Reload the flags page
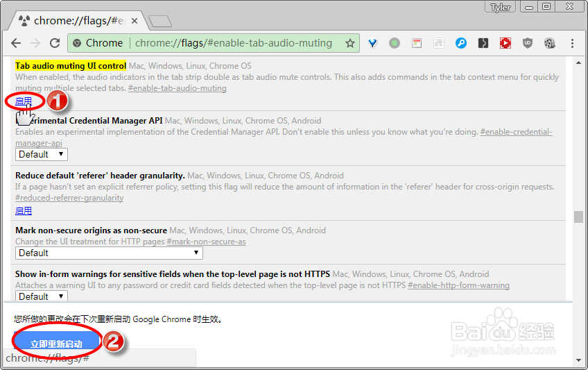This screenshot has width=588, height=370. click(x=55, y=43)
